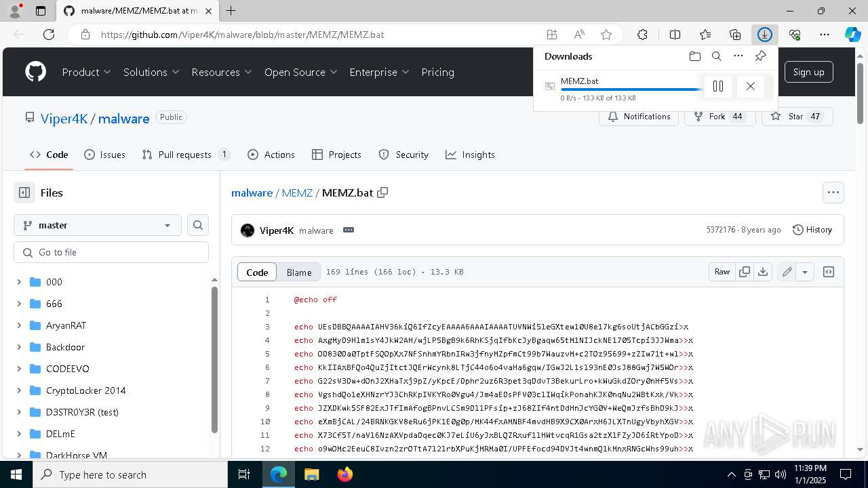
Task: Click the Go to file field
Action: click(111, 252)
